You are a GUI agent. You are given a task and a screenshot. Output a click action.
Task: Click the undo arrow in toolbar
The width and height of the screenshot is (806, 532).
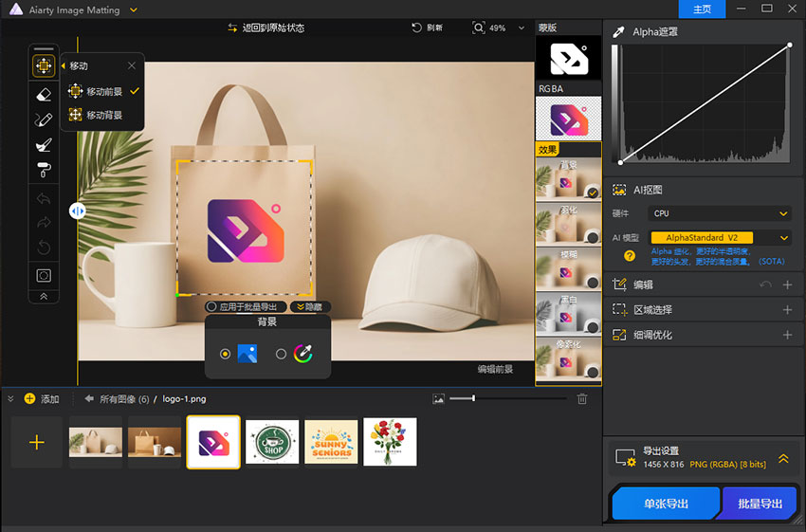tap(44, 198)
